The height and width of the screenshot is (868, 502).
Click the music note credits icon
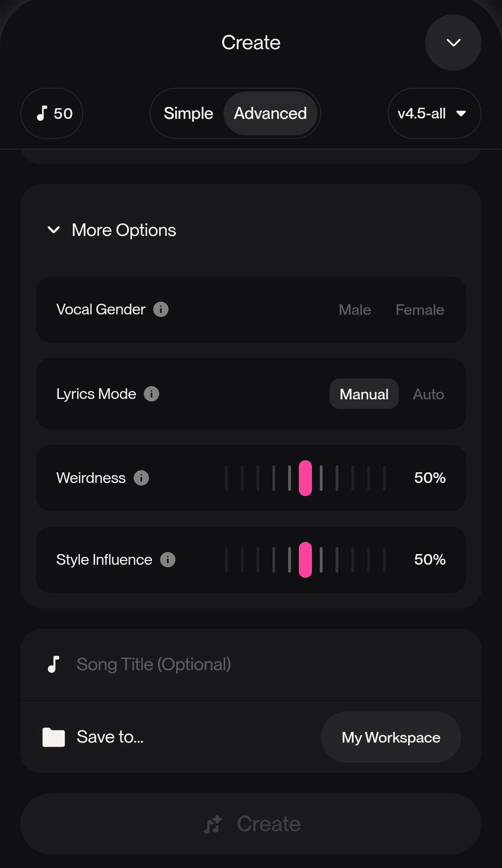tap(42, 113)
